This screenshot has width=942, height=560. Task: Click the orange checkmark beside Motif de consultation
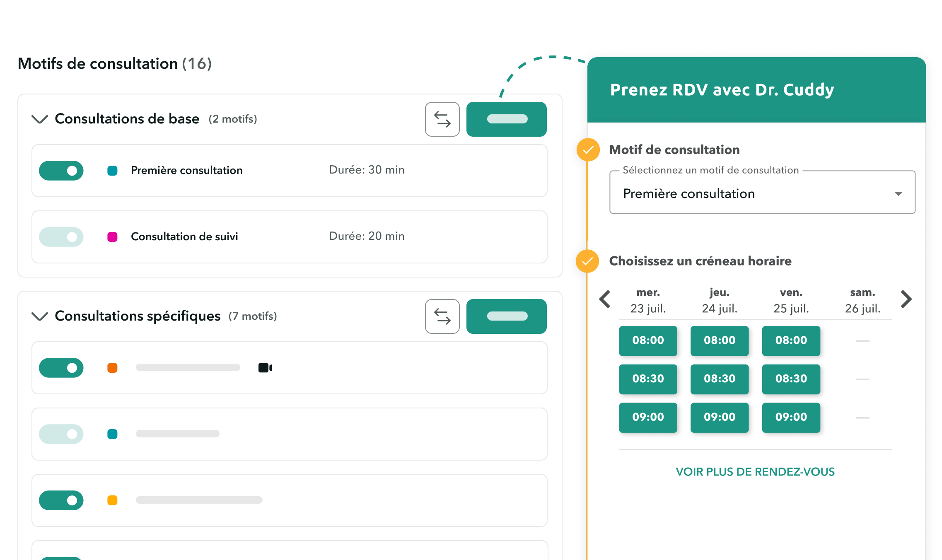pos(587,150)
